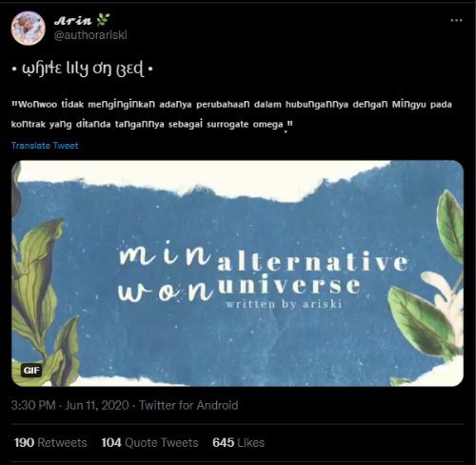Open the 3:30 PM Jun 11, 2020 timestamp
The height and width of the screenshot is (465, 476).
pos(70,405)
